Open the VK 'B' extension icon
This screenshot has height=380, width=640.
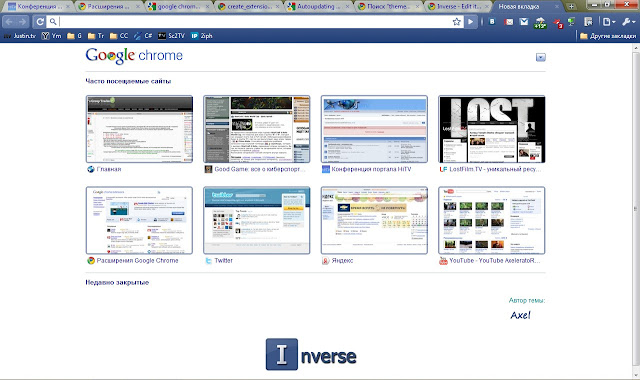point(492,22)
